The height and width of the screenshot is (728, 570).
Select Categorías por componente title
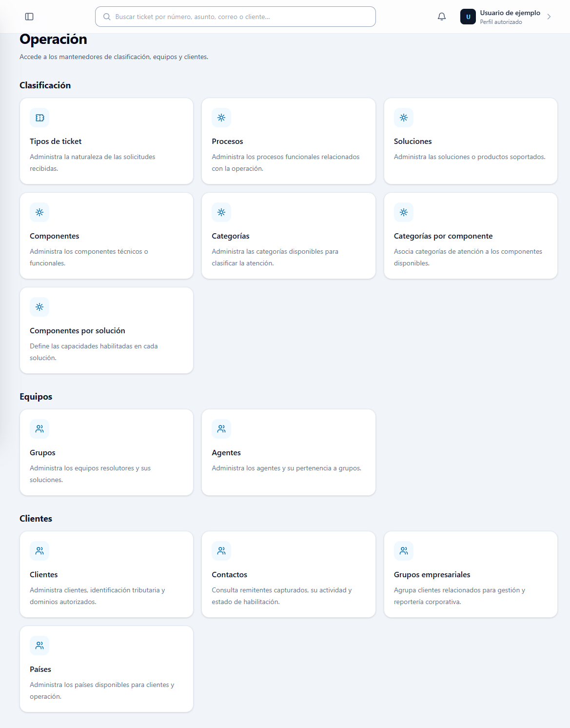click(443, 236)
